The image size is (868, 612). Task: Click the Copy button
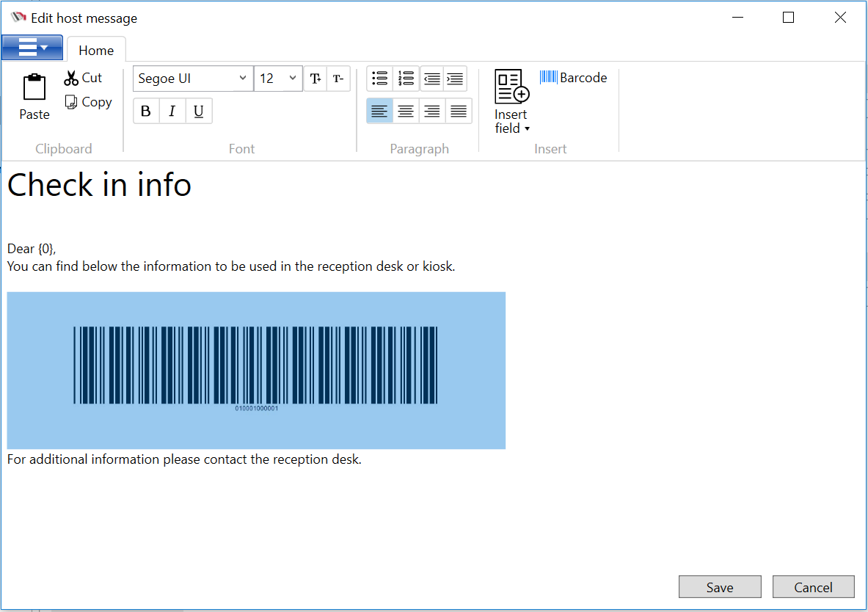[89, 102]
